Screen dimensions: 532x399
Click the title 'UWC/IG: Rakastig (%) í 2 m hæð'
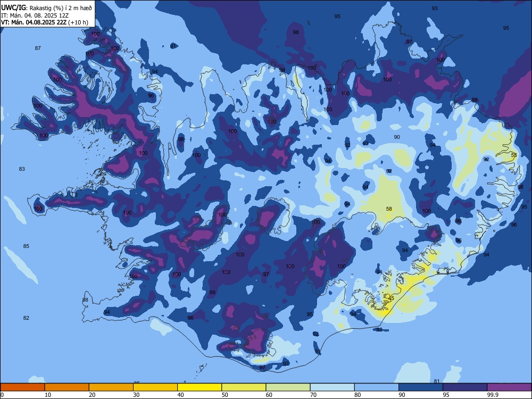point(46,7)
